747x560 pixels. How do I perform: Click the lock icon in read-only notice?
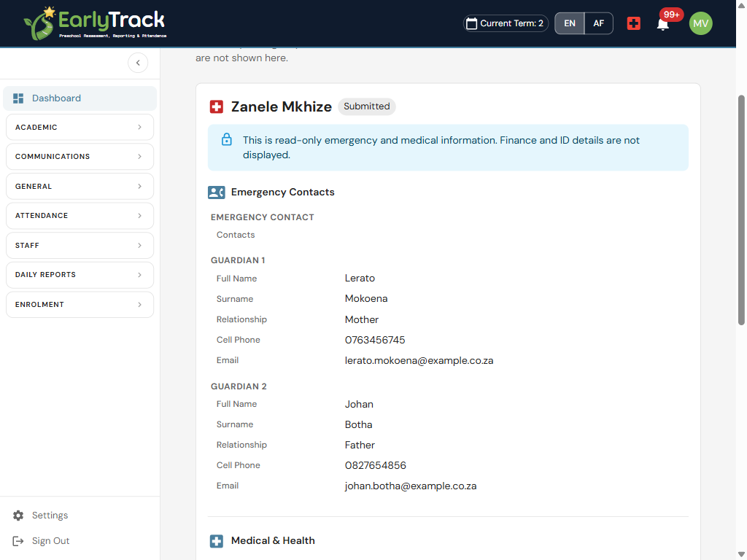tap(227, 139)
